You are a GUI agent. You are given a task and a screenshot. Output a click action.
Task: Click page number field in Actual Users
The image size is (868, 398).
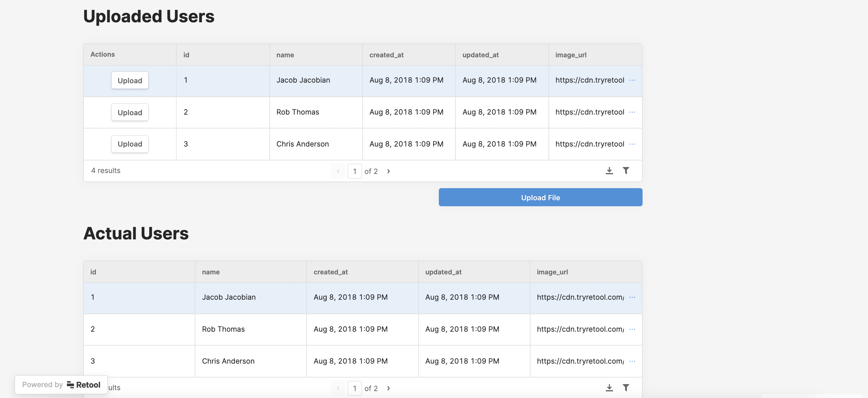coord(354,388)
